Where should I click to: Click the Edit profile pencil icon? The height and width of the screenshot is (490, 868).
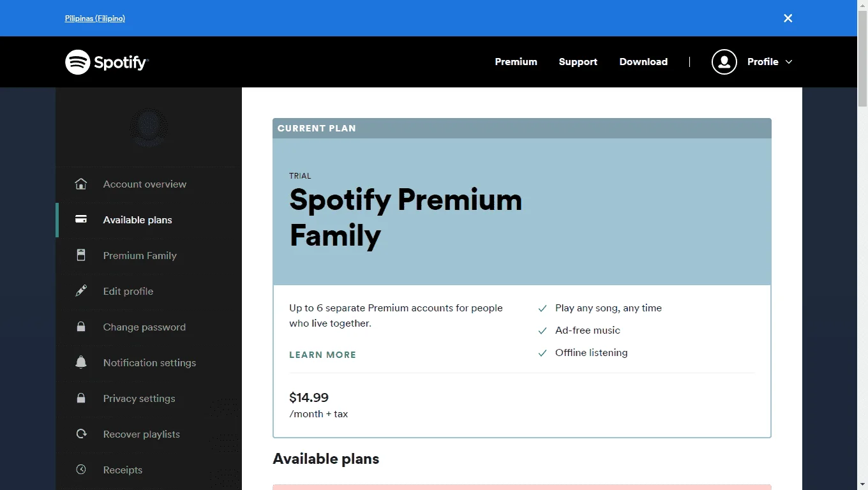click(81, 291)
